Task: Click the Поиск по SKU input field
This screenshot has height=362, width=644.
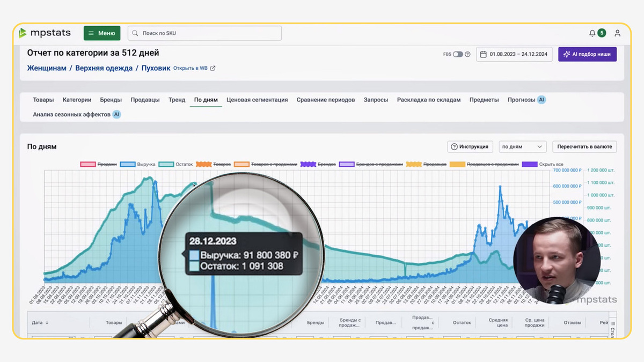Action: pyautogui.click(x=204, y=33)
